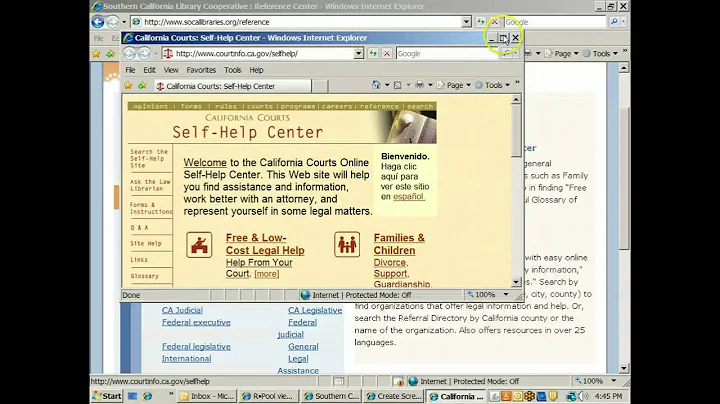Click Families & Children people icon
Screen dimensions: 720x404
(x=347, y=245)
